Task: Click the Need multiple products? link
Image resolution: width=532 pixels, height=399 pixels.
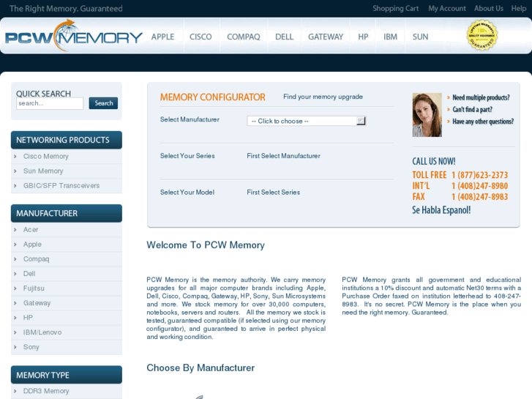Action: tap(481, 97)
